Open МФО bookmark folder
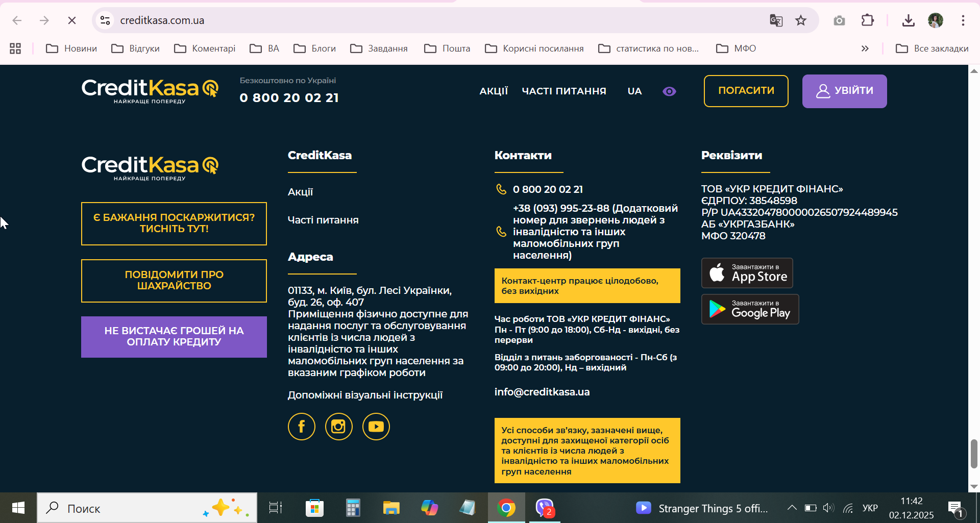Screen dimensions: 980x523 736,48
